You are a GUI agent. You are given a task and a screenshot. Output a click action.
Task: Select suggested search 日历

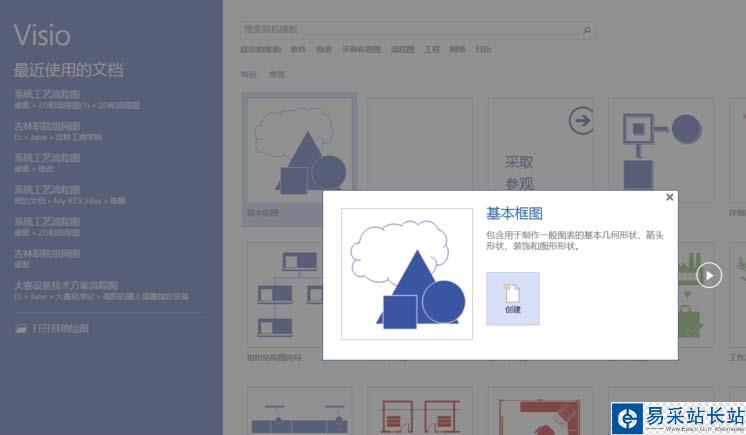[x=483, y=49]
